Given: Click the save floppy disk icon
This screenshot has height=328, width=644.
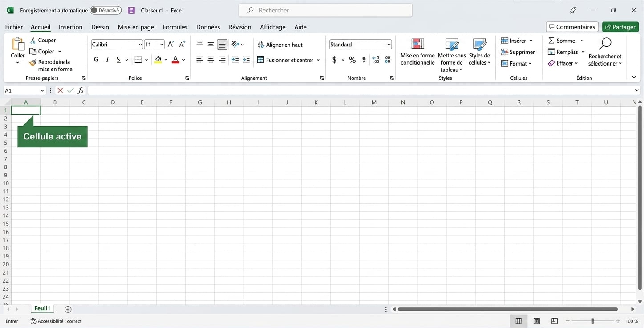Looking at the screenshot, I should click(131, 10).
